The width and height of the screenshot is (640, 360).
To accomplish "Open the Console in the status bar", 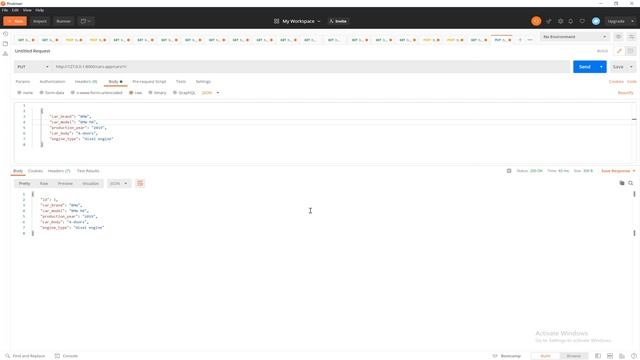I will pos(67,356).
